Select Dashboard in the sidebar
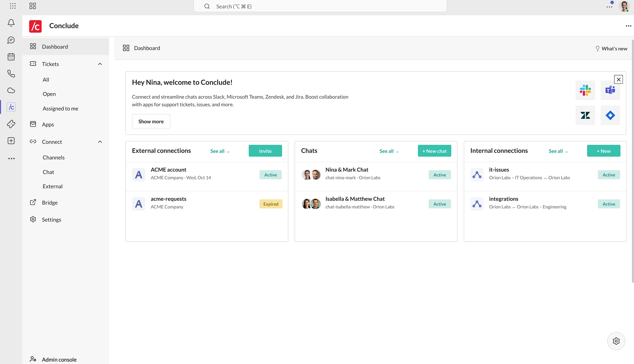The height and width of the screenshot is (364, 634). (66, 47)
